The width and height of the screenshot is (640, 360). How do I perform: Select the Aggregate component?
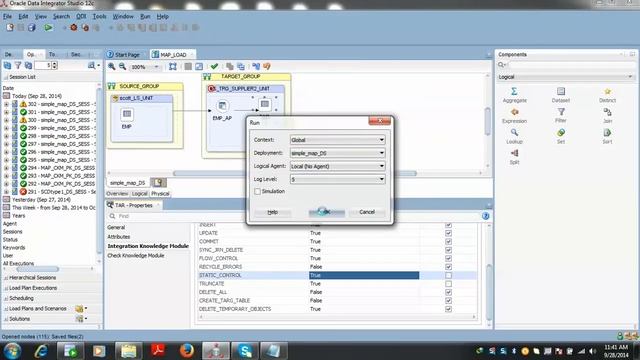(514, 95)
